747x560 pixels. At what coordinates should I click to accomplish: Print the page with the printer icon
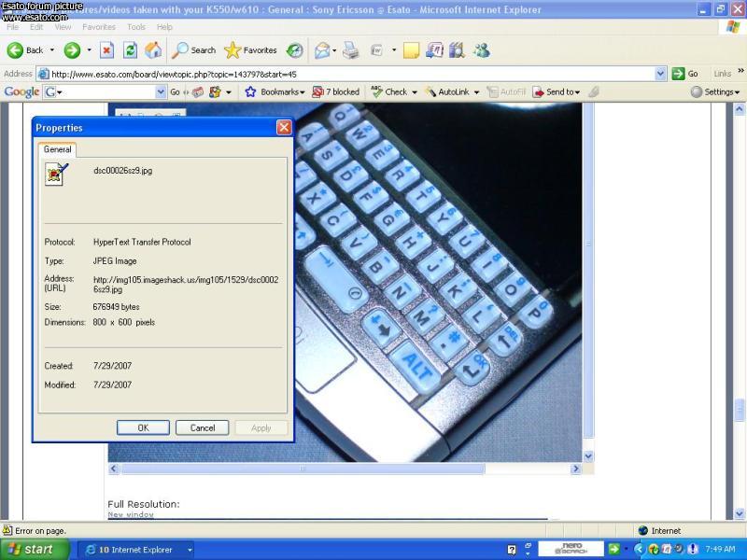(351, 50)
